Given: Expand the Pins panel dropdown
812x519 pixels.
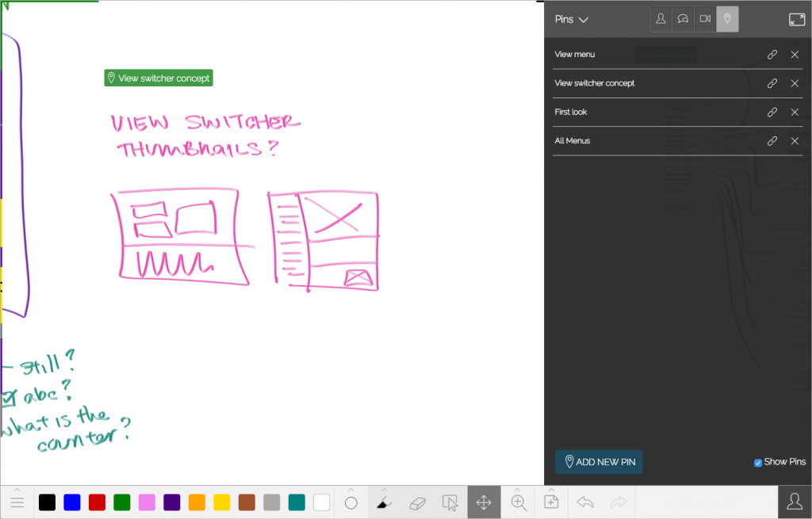Looking at the screenshot, I should [x=572, y=20].
